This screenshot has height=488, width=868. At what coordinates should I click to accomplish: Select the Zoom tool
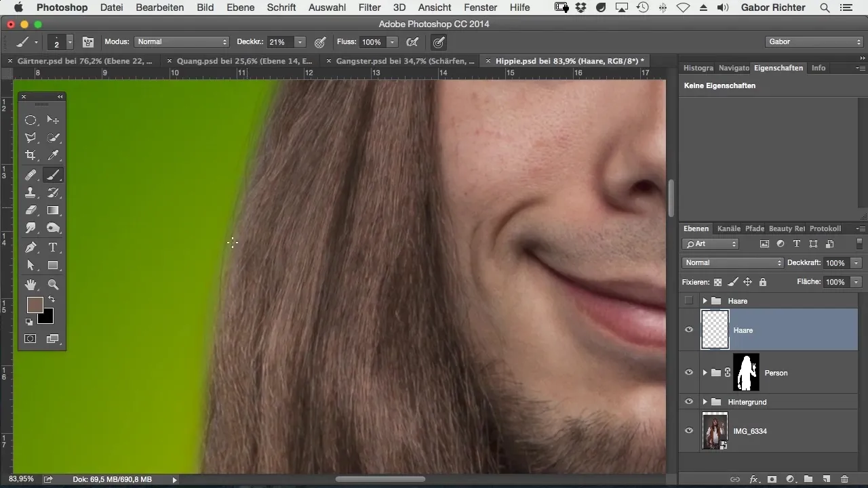[x=53, y=285]
